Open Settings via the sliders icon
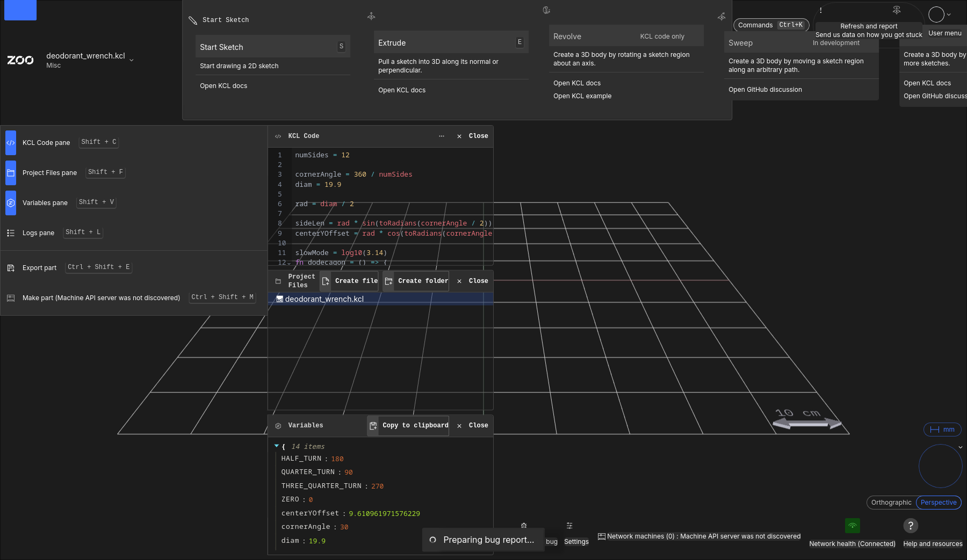Screen dimensions: 967x560 569,526
